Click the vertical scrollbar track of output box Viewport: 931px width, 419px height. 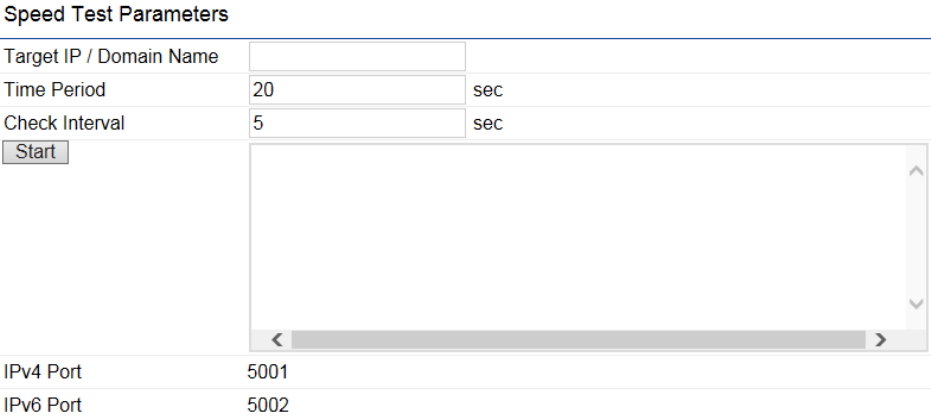point(915,237)
